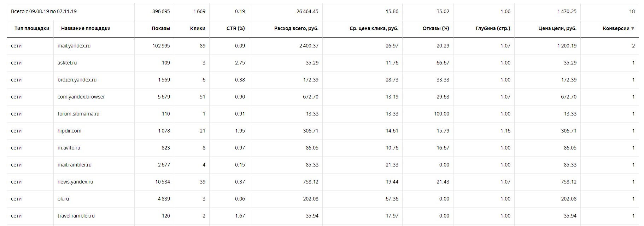
Task: Select the asktel.ru platform name
Action: tap(67, 63)
